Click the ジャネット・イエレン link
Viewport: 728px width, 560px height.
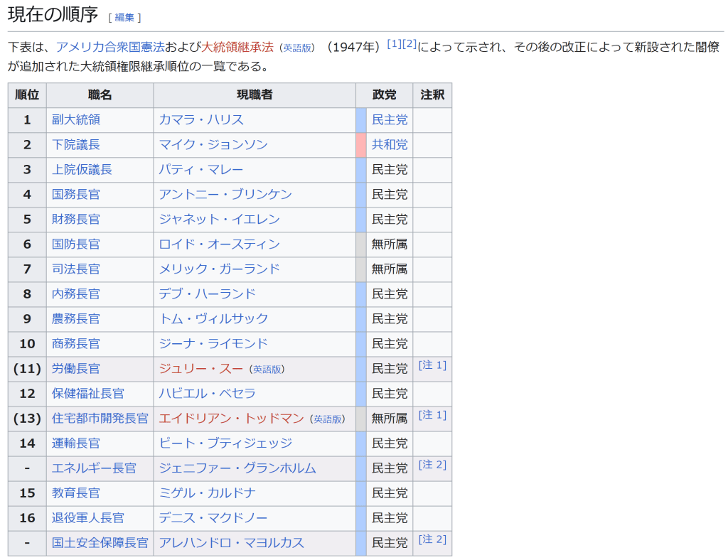[x=219, y=220]
